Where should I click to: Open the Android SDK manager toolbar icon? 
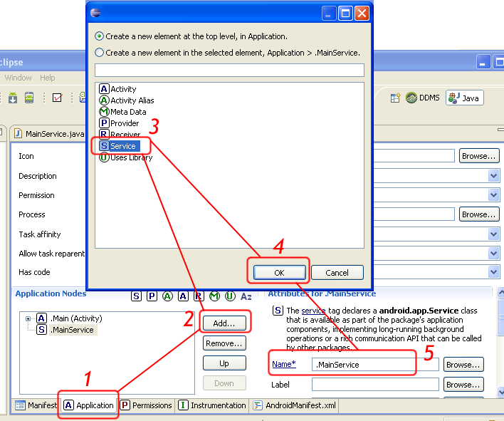point(13,98)
